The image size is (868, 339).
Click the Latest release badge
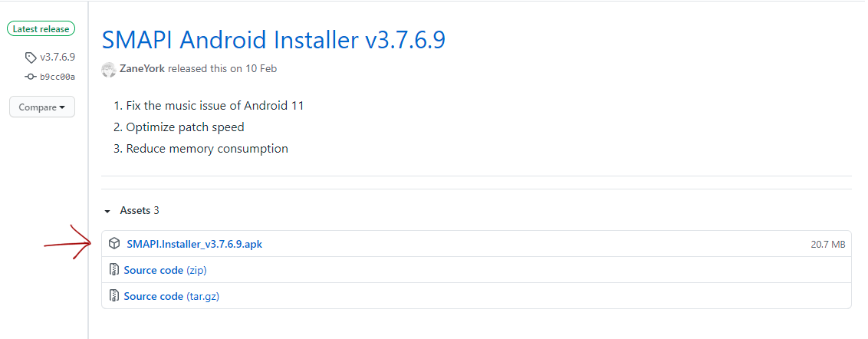(x=41, y=29)
